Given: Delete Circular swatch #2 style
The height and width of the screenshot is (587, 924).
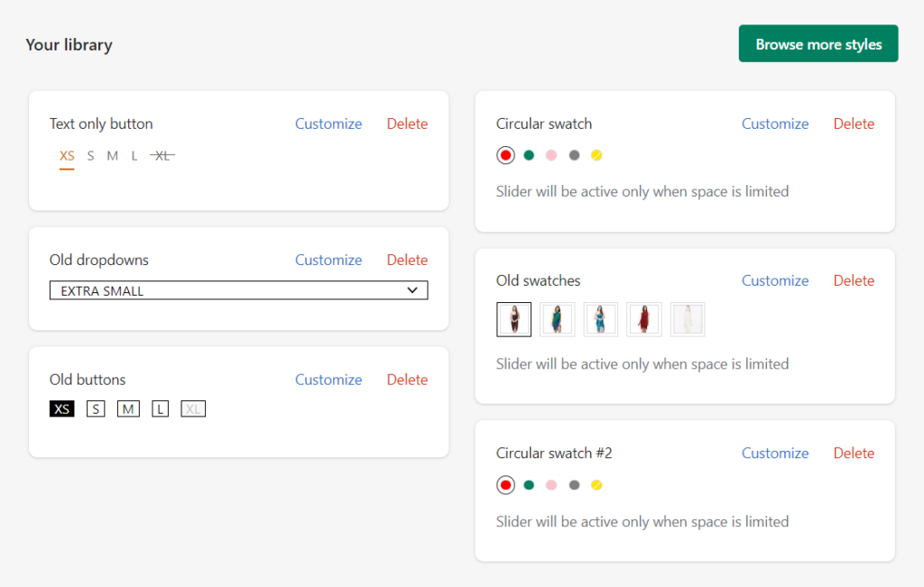Looking at the screenshot, I should coord(854,453).
